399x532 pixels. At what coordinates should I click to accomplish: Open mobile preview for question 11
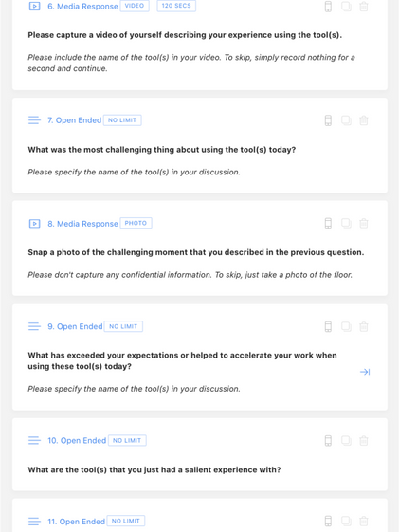click(x=328, y=521)
